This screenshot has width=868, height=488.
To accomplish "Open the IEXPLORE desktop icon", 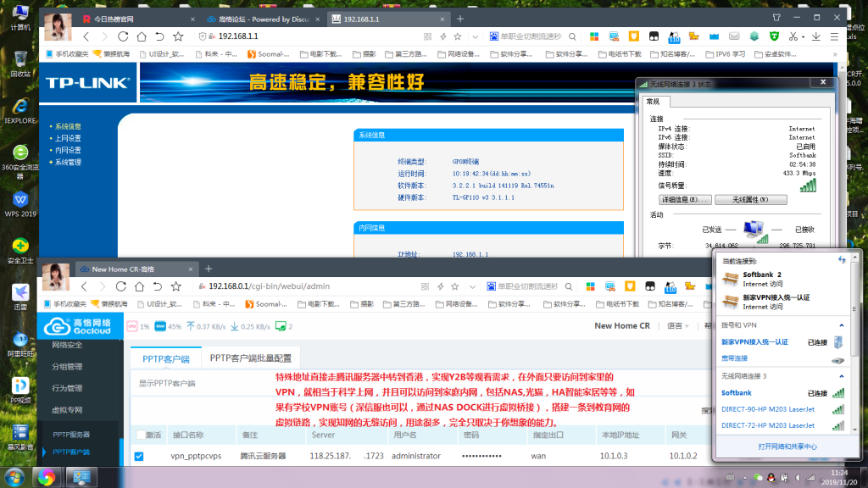I will point(20,111).
